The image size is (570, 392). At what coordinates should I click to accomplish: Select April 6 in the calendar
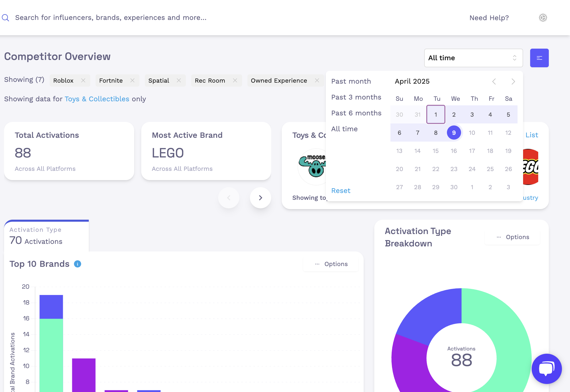point(399,133)
